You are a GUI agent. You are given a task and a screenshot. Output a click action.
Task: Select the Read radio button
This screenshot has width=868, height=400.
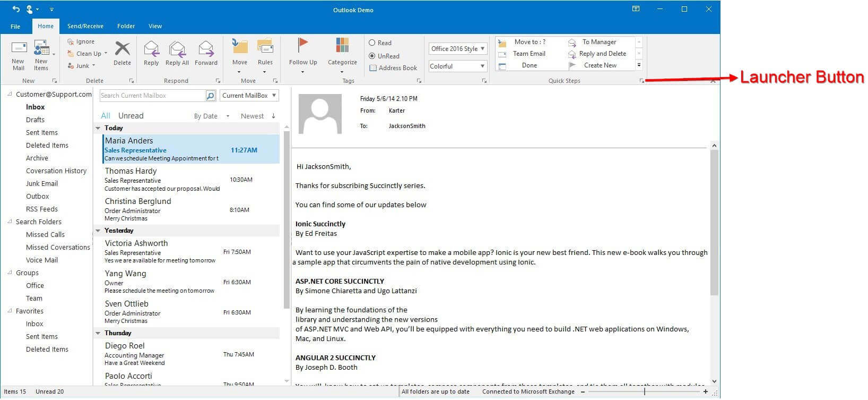(x=372, y=43)
